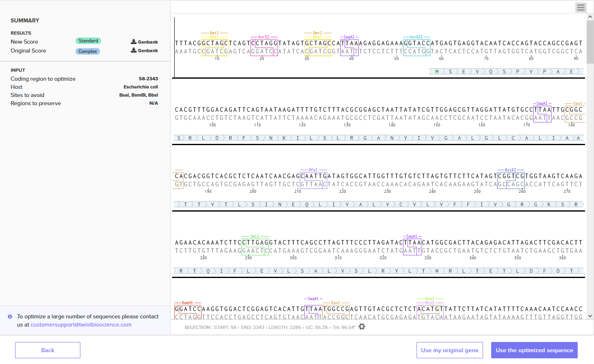The height and width of the screenshot is (364, 594).
Task: Select the SmlI restriction site label
Action: click(x=255, y=236)
